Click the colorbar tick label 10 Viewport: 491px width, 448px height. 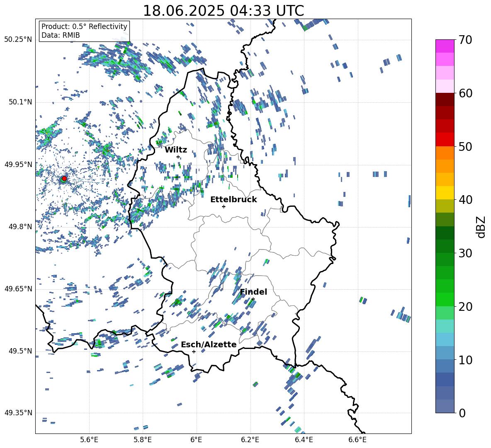click(466, 360)
